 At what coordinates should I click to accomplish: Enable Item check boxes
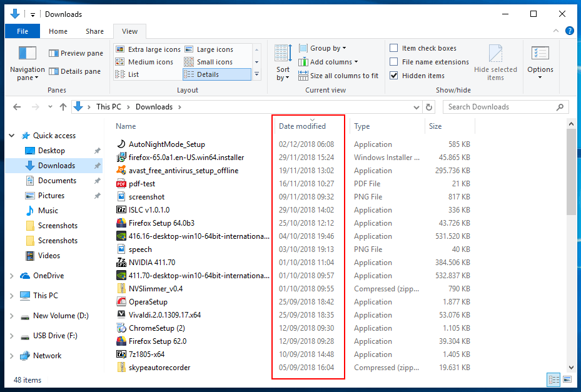[393, 48]
